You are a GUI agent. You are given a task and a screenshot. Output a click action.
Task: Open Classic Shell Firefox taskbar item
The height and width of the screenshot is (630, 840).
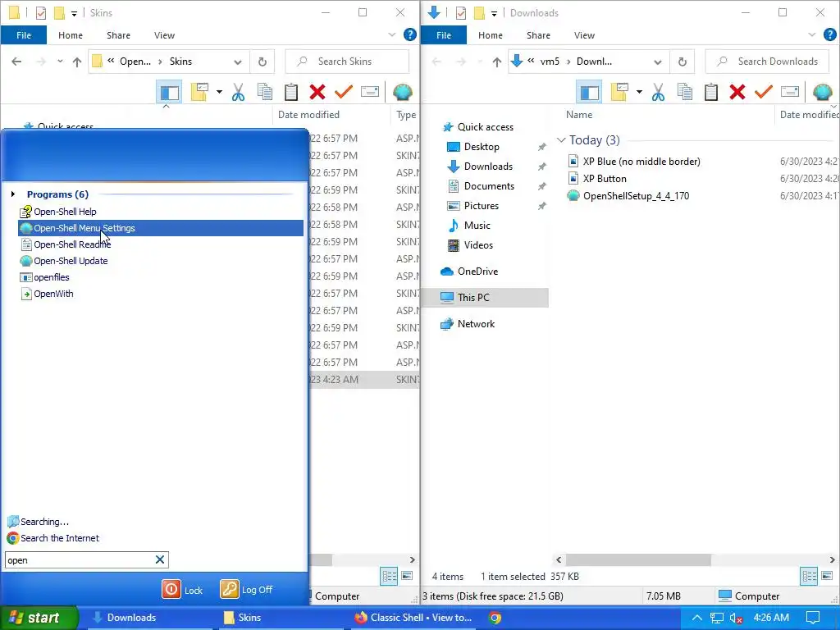click(x=413, y=618)
